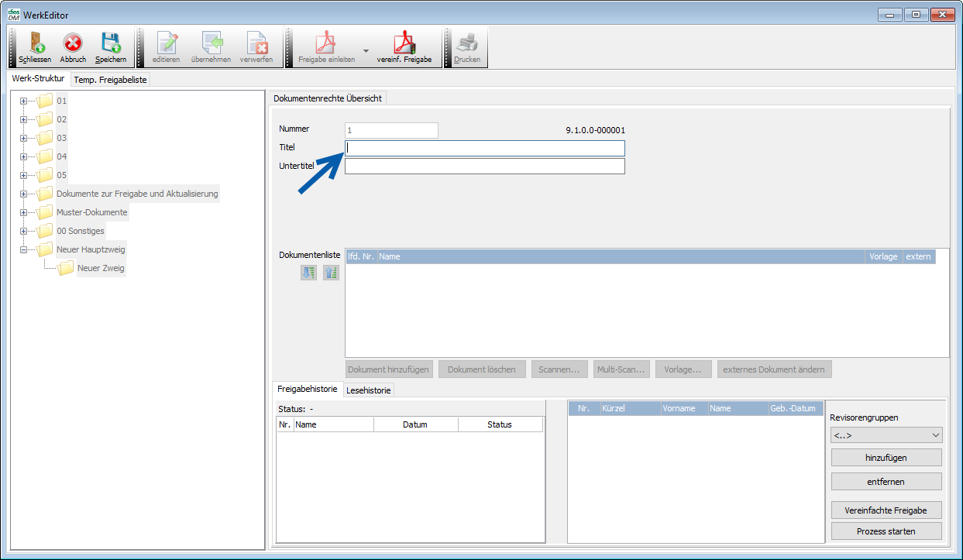Move document down in Dokumentenliste
The image size is (963, 560).
309,273
